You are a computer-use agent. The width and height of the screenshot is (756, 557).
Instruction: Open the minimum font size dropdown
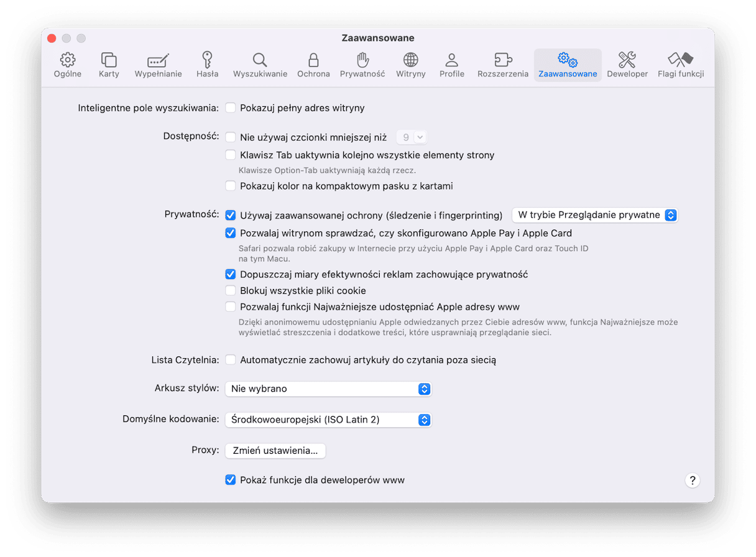click(x=412, y=137)
